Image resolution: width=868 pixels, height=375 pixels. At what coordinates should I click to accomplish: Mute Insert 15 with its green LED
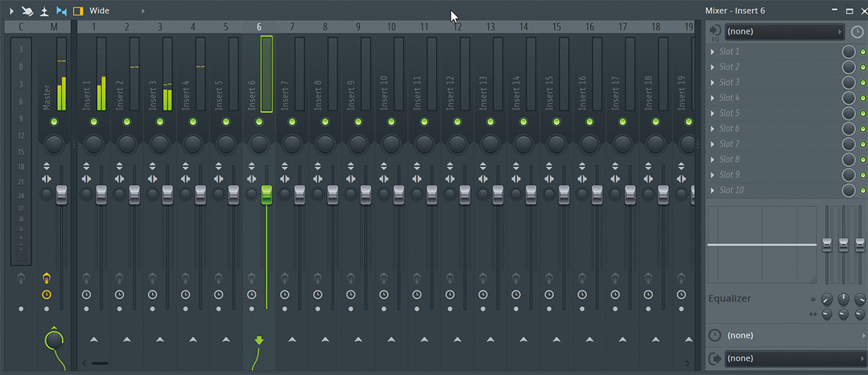[x=556, y=122]
